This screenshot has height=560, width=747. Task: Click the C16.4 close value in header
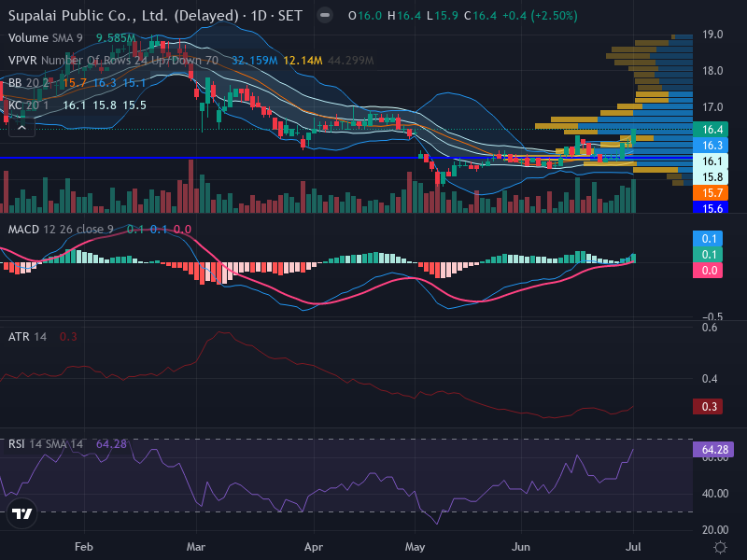(480, 16)
